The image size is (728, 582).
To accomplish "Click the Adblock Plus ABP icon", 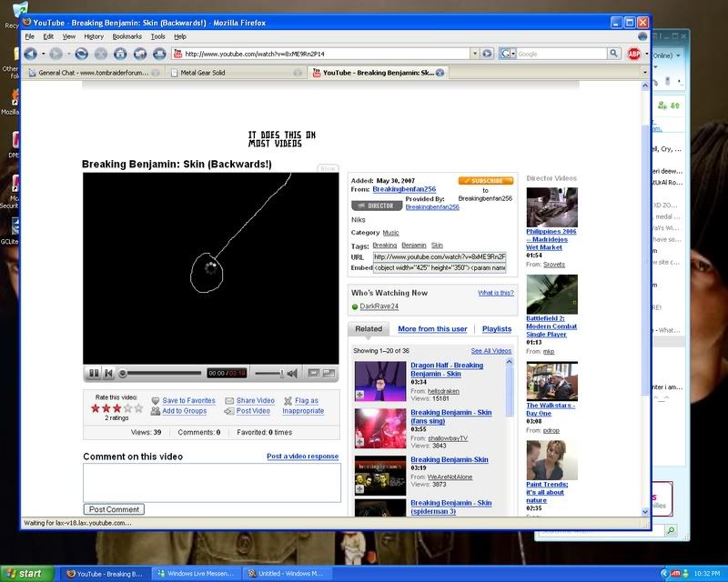I will pos(633,54).
